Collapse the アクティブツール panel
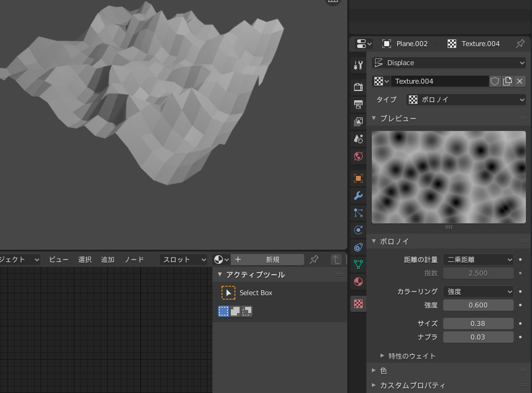The height and width of the screenshot is (393, 532). pos(220,274)
